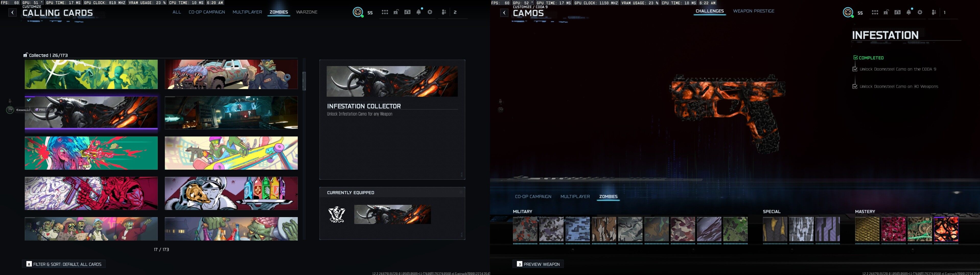980x275 pixels.
Task: Select ZOMBIES camo category tab
Action: pos(608,196)
